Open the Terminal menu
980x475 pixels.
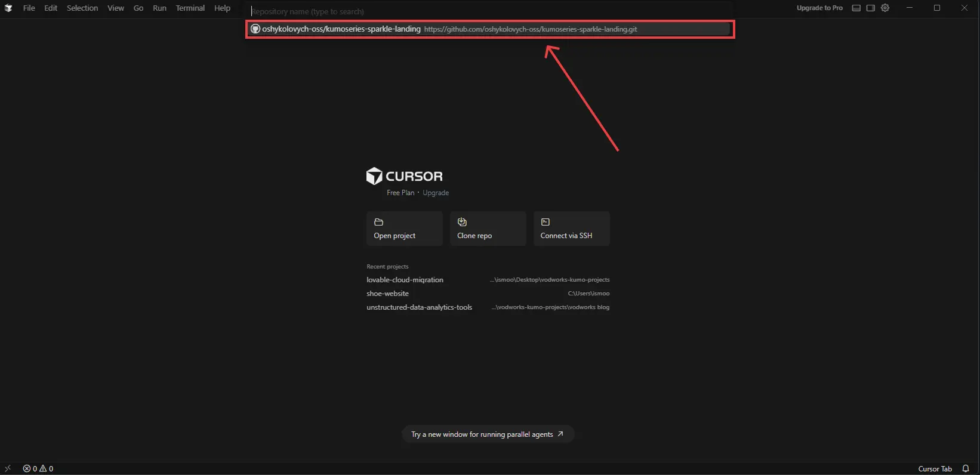point(190,8)
